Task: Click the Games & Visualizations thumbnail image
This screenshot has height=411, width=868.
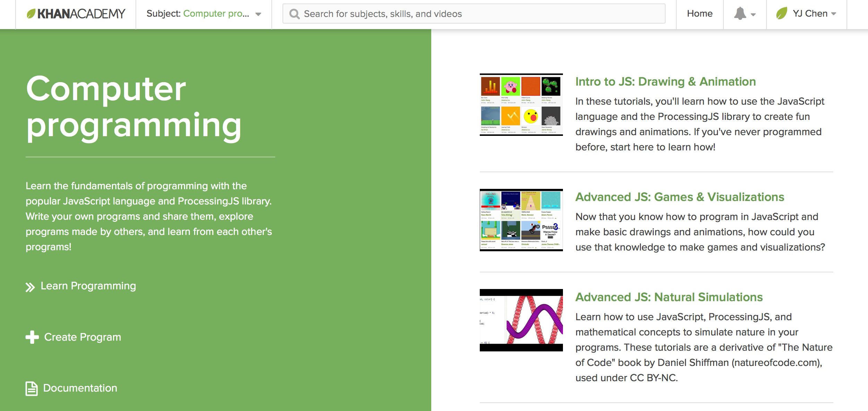Action: 521,220
